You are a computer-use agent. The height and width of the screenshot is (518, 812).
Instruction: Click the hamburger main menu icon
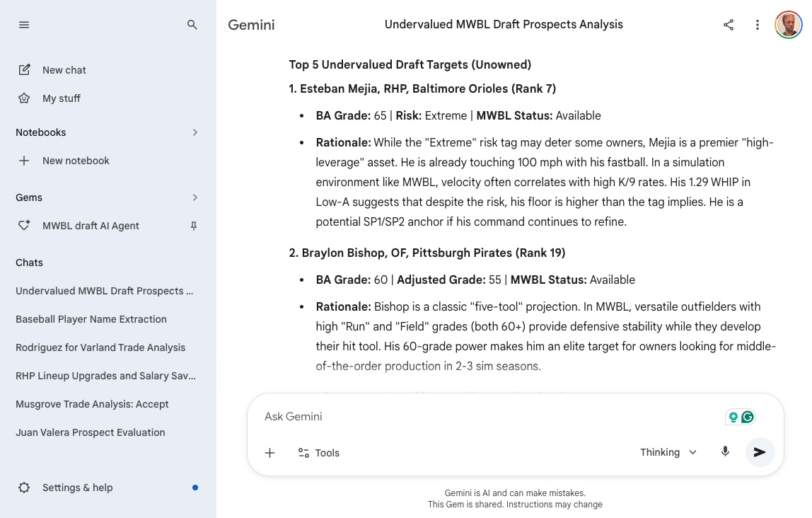[x=24, y=25]
